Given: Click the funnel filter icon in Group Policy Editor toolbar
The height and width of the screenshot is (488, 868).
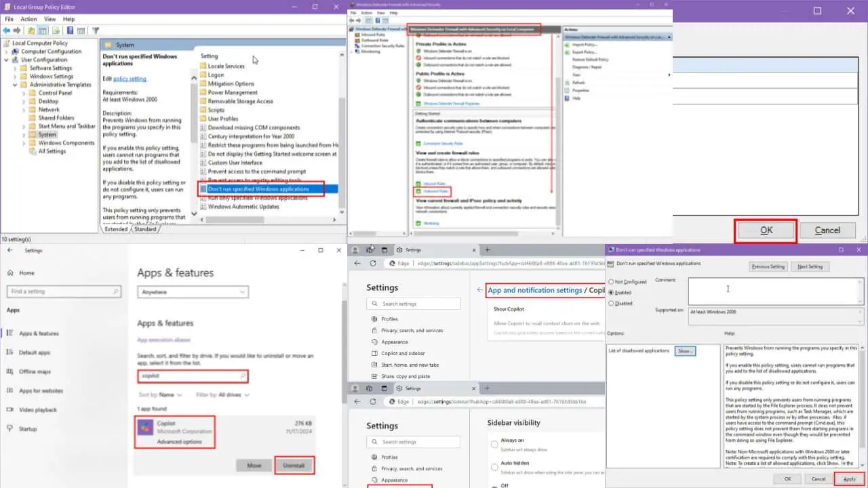Looking at the screenshot, I should [x=96, y=30].
